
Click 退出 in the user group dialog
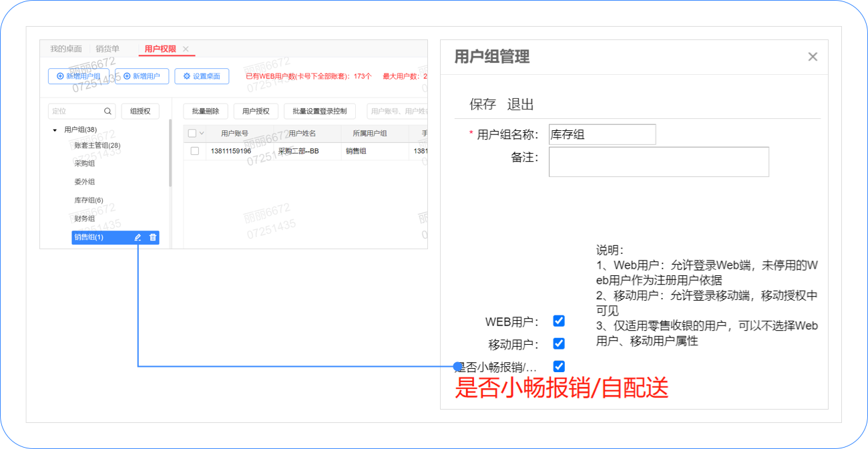(520, 104)
